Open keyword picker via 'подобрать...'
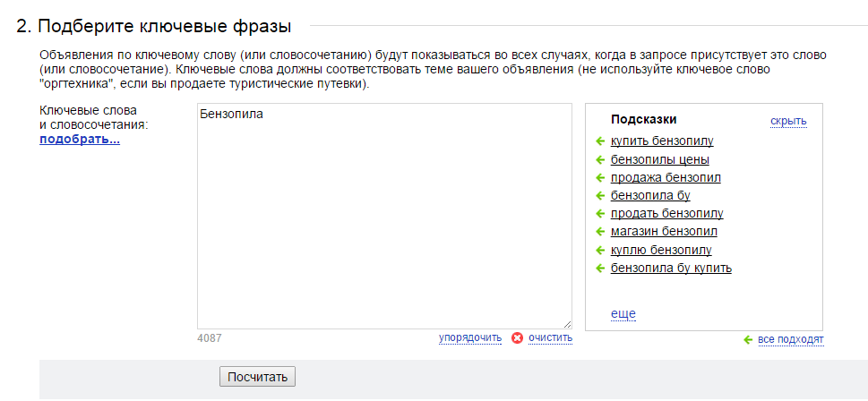 (x=80, y=140)
